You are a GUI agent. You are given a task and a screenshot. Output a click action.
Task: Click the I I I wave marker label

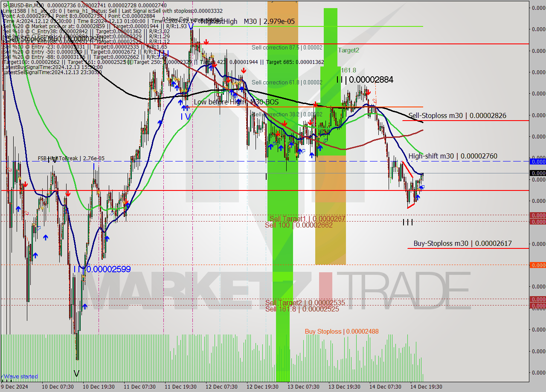[408, 222]
